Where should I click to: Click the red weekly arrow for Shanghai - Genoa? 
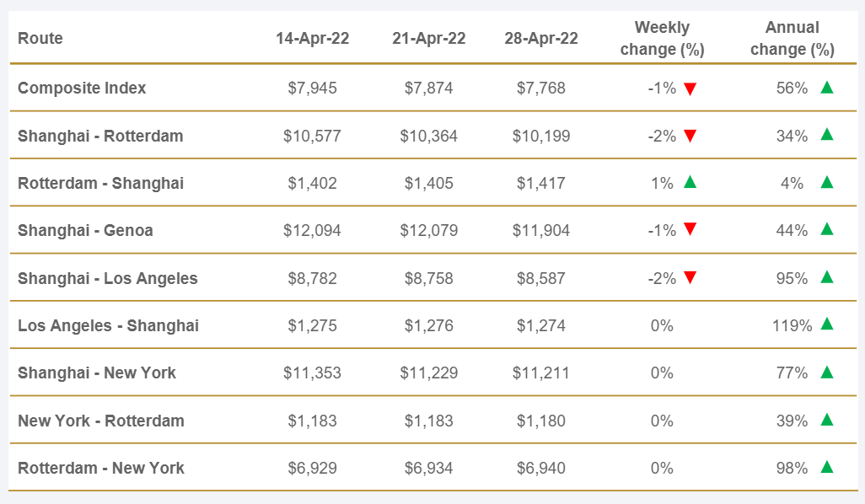pos(690,230)
